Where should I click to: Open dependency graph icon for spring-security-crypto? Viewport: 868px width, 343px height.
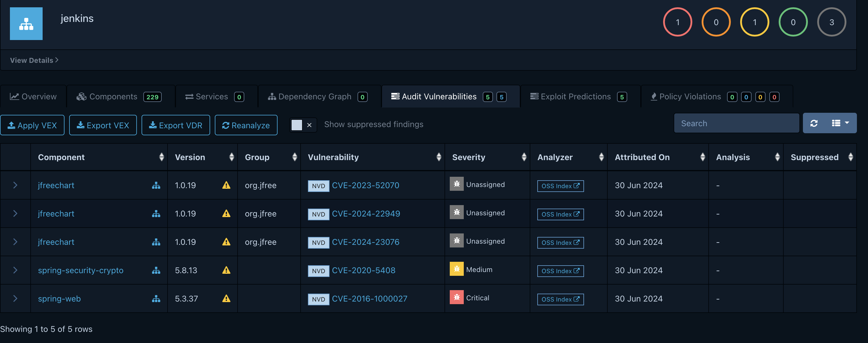pos(156,271)
